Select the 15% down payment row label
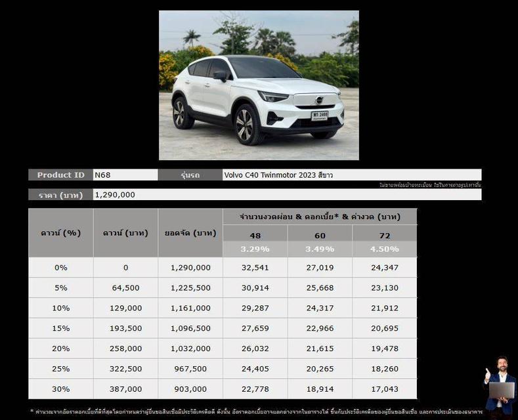Screen dimensions: 518x420 (x=61, y=328)
